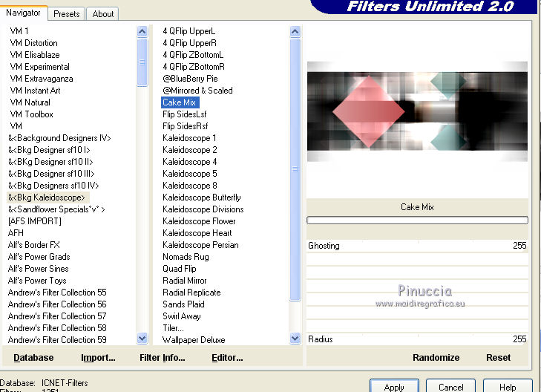Select the AFH category
541x392 pixels.
click(16, 233)
